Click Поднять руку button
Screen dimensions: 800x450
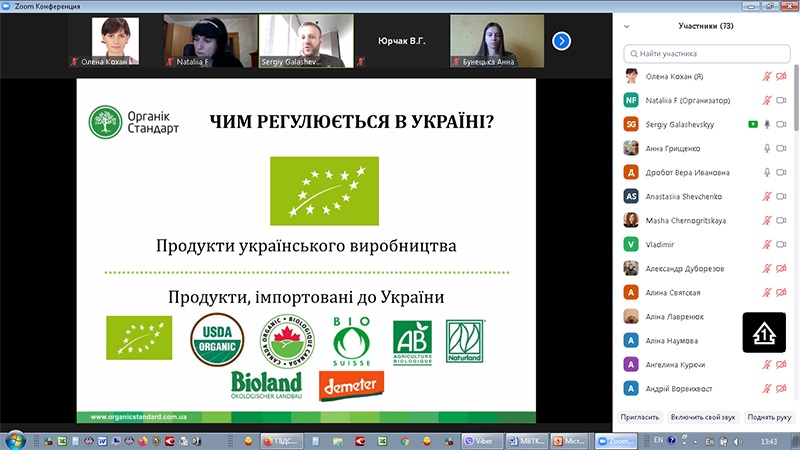[x=769, y=417]
